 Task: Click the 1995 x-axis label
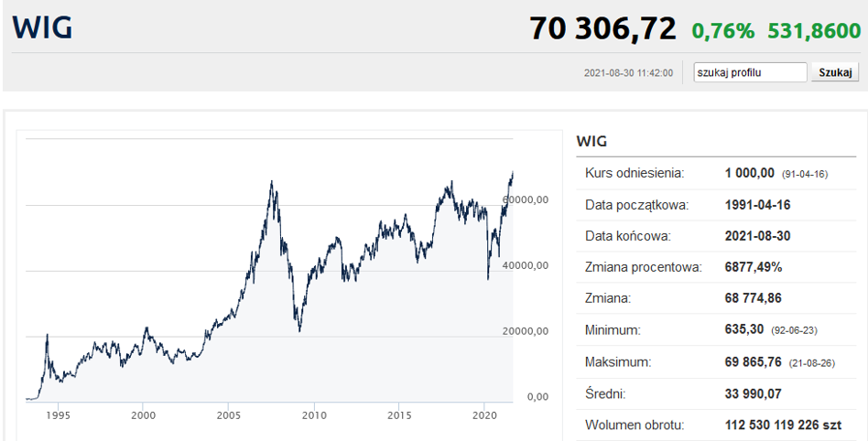[58, 415]
